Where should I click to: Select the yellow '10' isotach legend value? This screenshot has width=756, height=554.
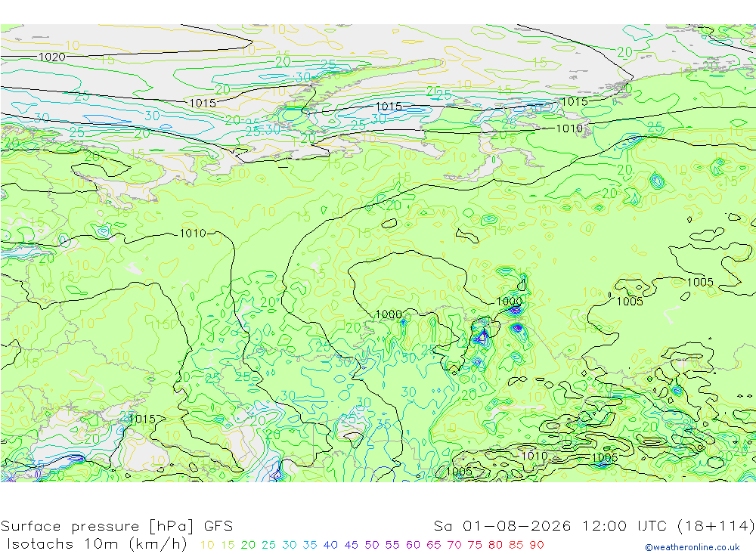click(207, 545)
